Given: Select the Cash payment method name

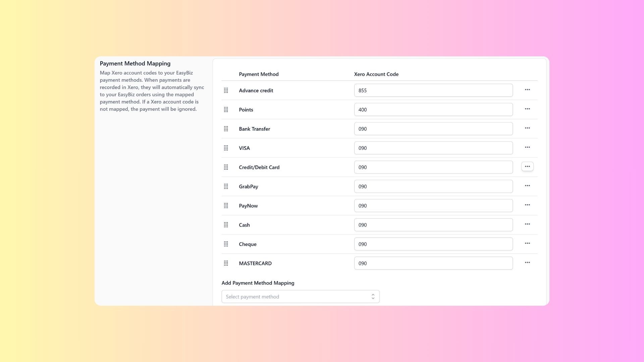Looking at the screenshot, I should click(244, 225).
